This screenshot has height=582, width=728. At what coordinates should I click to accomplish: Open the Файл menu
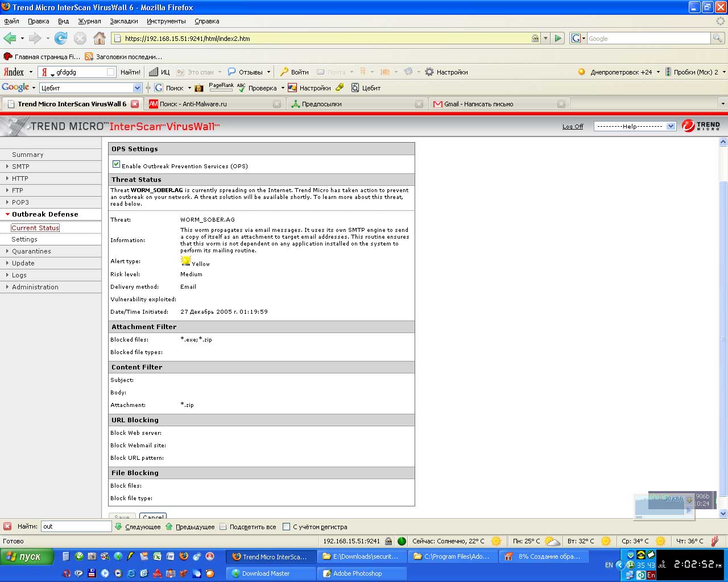pos(11,21)
